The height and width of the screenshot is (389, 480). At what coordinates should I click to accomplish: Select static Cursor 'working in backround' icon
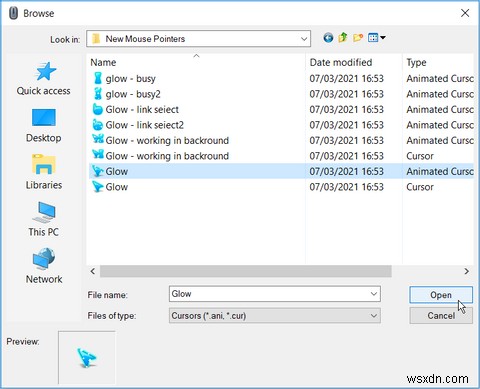coord(98,155)
